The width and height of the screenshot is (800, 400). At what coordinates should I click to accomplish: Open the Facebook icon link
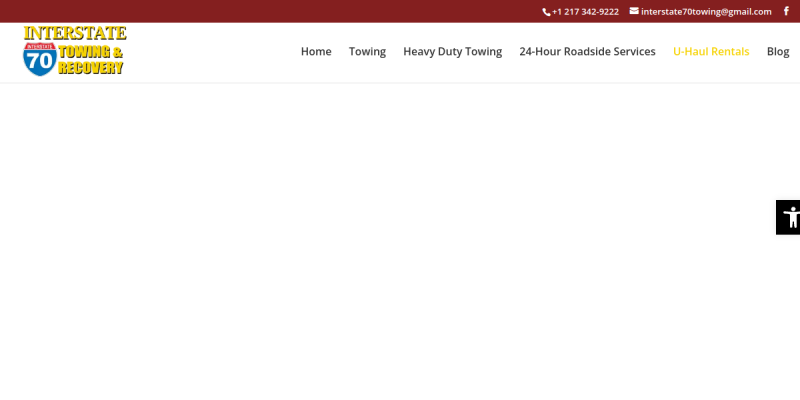[x=786, y=11]
